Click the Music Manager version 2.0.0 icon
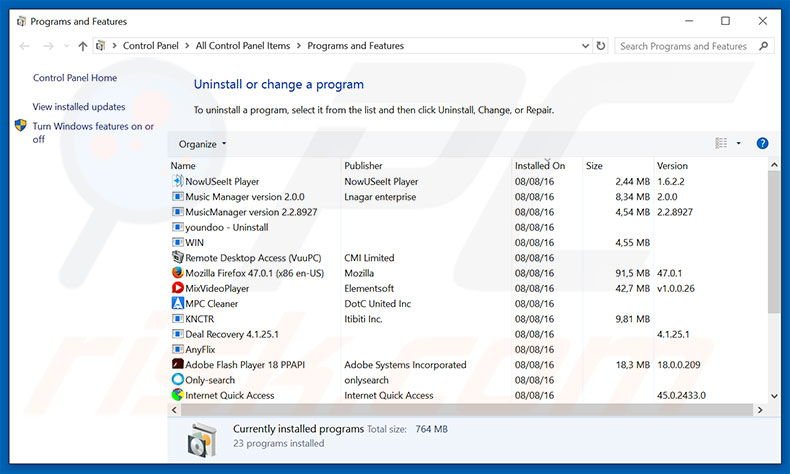Screen dimensions: 790x474 click(177, 196)
